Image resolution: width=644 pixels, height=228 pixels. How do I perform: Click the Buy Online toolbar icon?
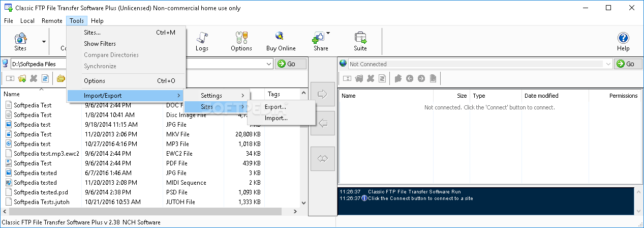click(x=281, y=41)
